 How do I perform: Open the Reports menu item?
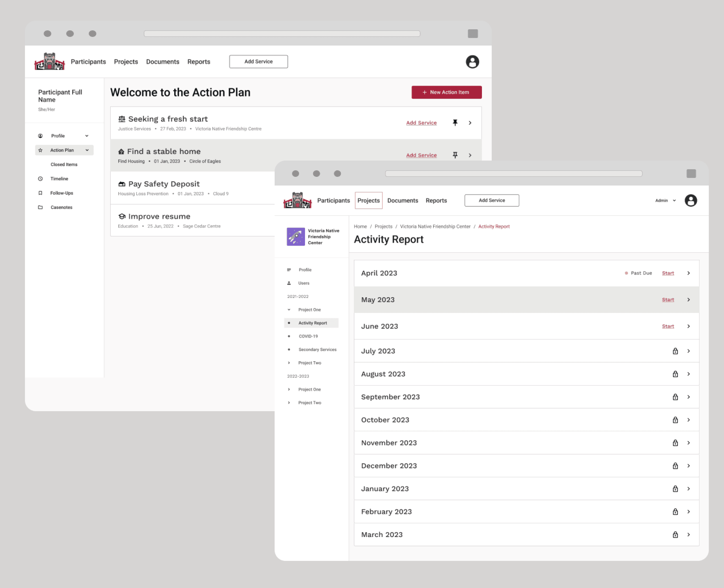click(199, 62)
